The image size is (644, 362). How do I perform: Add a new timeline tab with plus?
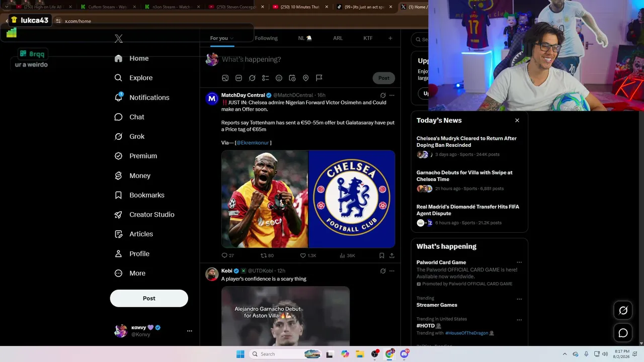tap(390, 38)
